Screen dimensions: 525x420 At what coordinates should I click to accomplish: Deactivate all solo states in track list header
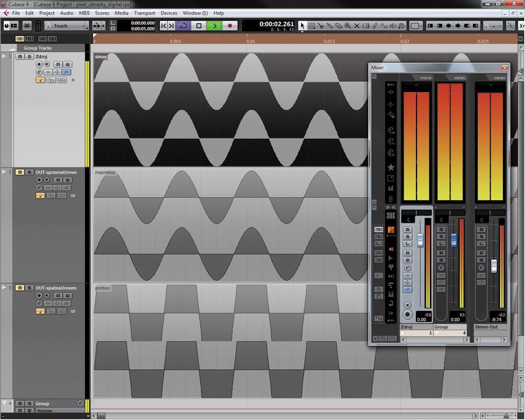tap(29, 39)
